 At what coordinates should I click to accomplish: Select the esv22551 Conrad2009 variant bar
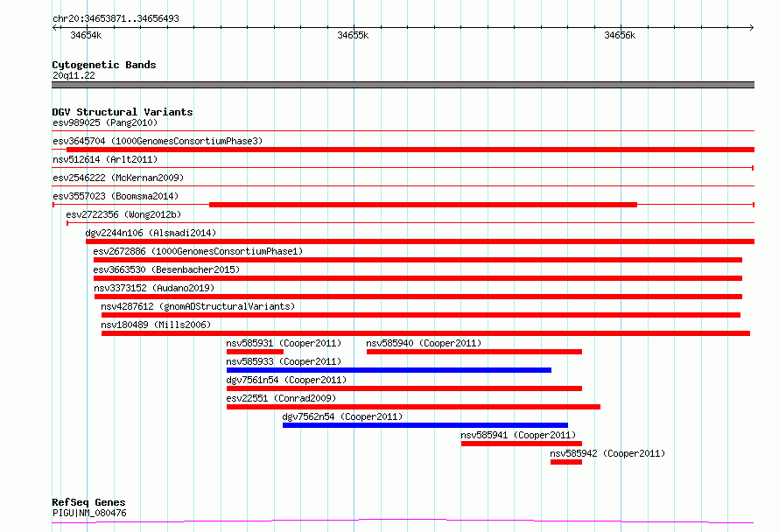pos(413,407)
